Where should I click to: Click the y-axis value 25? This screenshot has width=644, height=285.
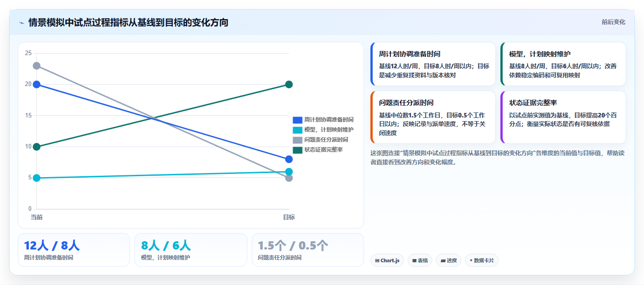point(28,53)
